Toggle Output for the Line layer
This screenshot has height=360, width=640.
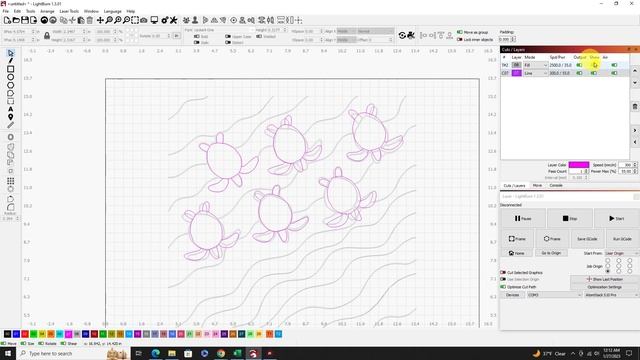coord(579,73)
